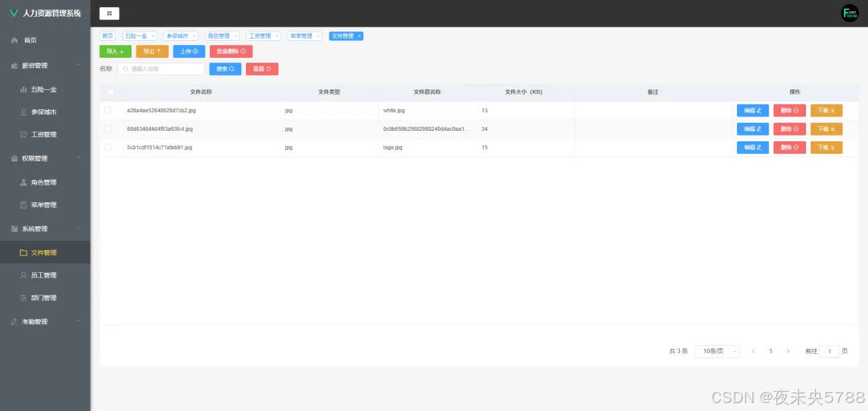Viewport: 868px width, 411px height.
Task: Check the row for 5cb1cdf1514c71afeb91.jpg
Action: click(108, 147)
